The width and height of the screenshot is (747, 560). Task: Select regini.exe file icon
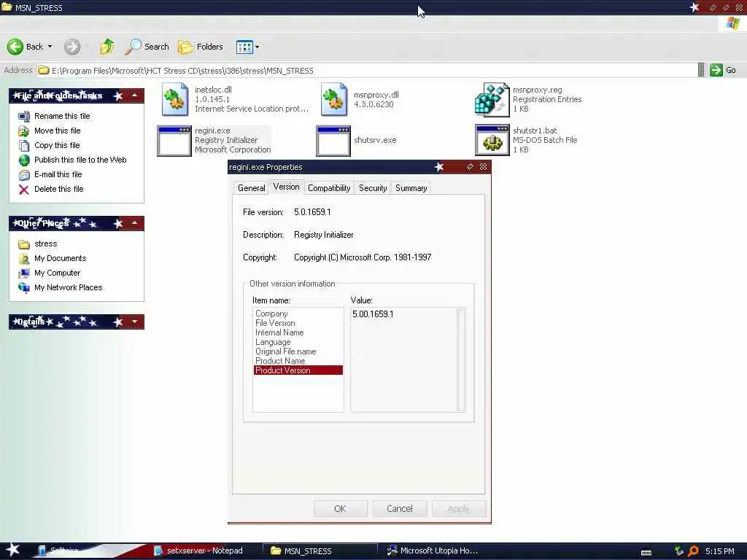(x=174, y=141)
